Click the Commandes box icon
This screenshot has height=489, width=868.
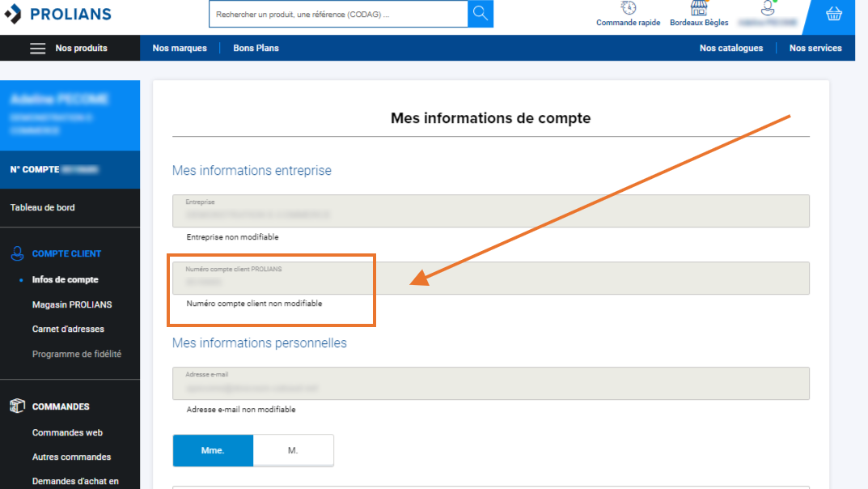(17, 406)
